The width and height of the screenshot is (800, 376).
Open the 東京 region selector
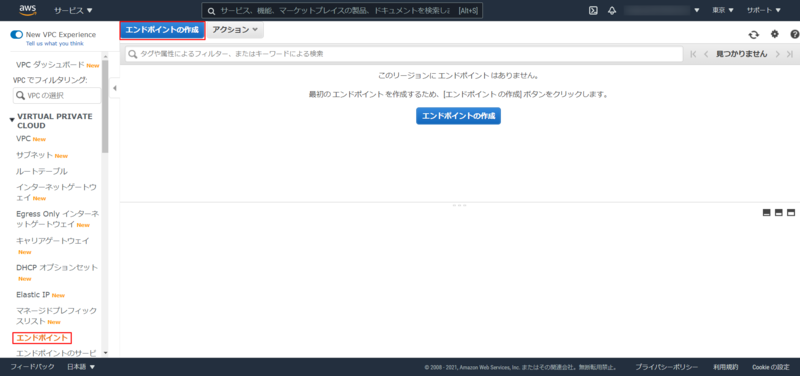(723, 10)
